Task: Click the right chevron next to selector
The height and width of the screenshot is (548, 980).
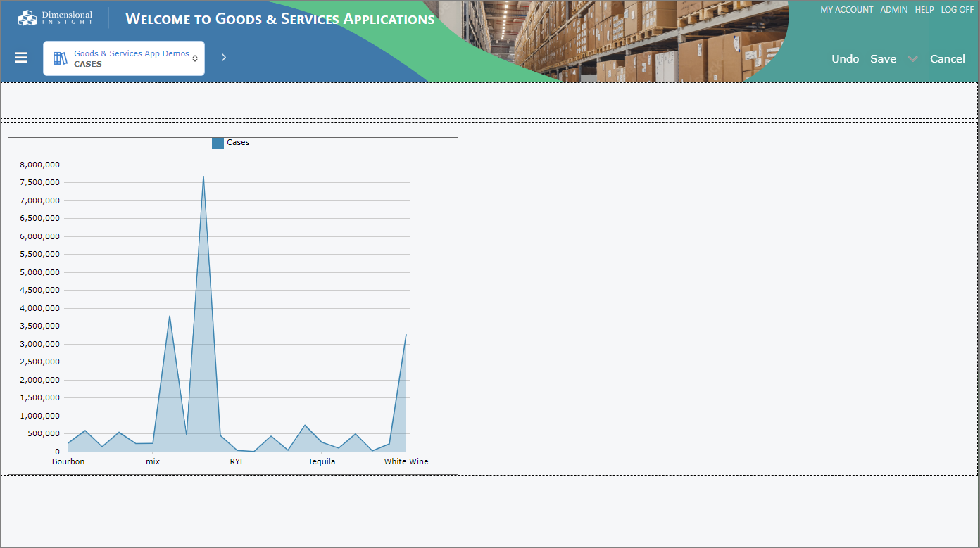Action: [x=224, y=58]
